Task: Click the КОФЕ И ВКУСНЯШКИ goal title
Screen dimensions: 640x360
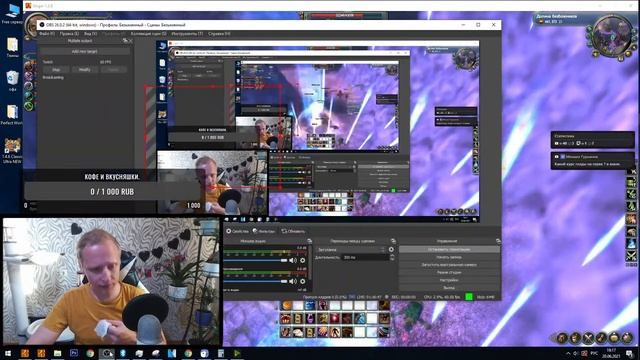Action: pos(112,177)
